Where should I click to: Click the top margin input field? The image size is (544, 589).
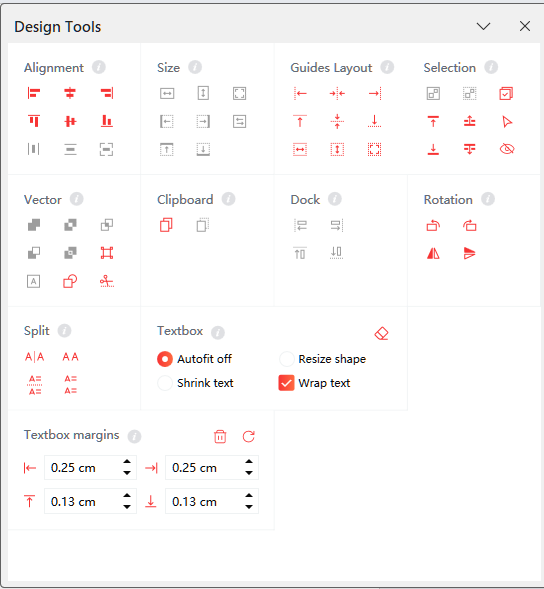90,501
